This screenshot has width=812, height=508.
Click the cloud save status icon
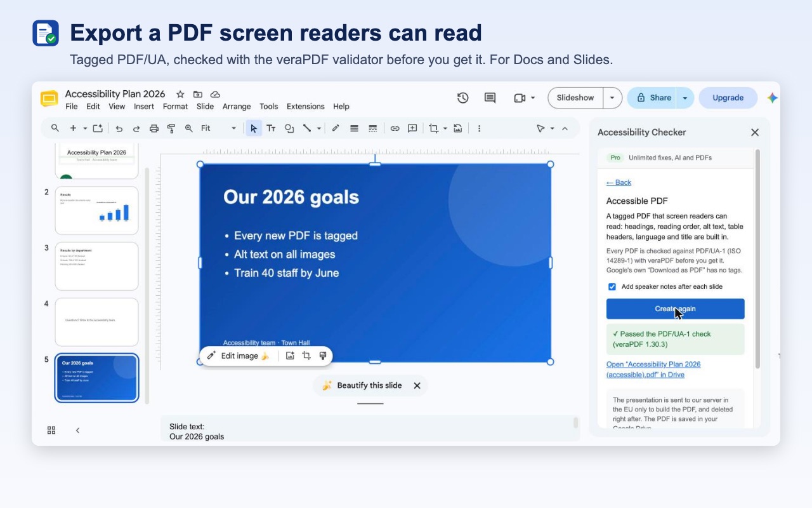click(215, 94)
